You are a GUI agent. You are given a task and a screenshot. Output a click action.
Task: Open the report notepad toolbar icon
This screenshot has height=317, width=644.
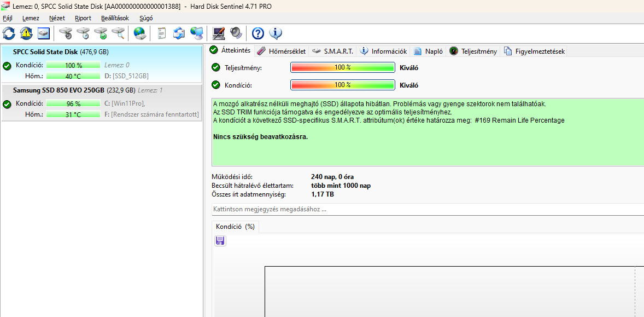point(161,33)
